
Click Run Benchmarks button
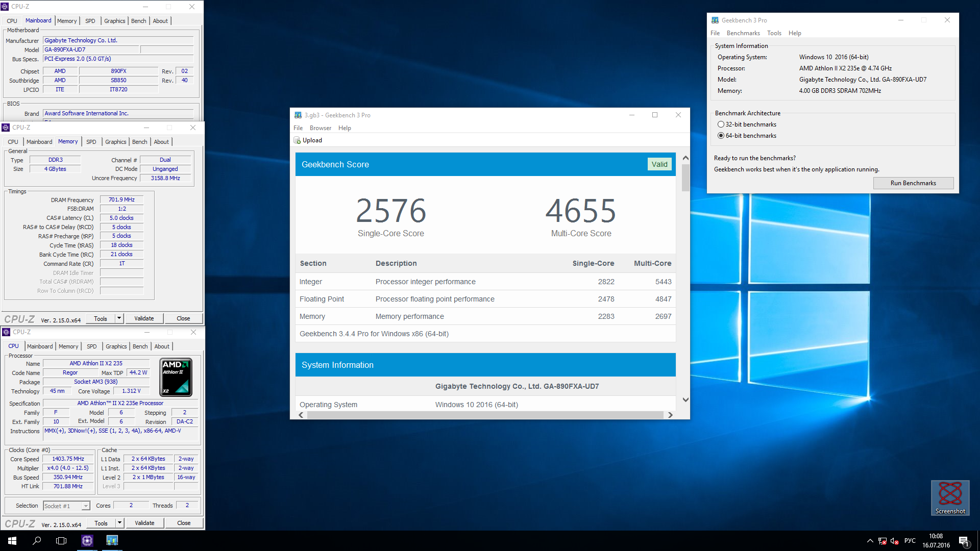(x=913, y=183)
